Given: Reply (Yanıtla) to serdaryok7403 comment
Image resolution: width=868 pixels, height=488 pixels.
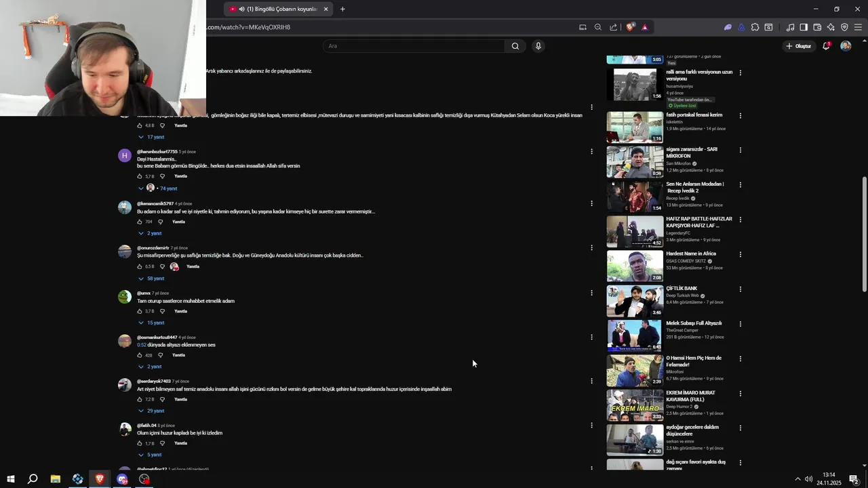Looking at the screenshot, I should coord(180,399).
